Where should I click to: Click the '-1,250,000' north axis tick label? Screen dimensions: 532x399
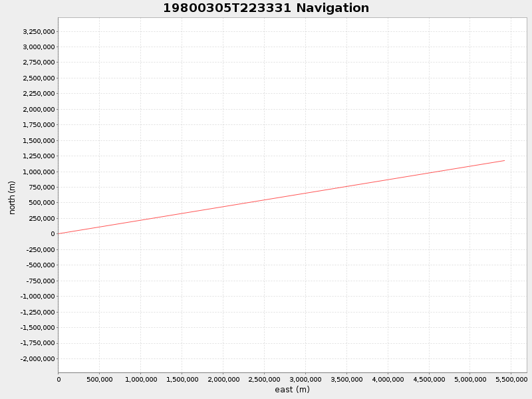coord(37,312)
